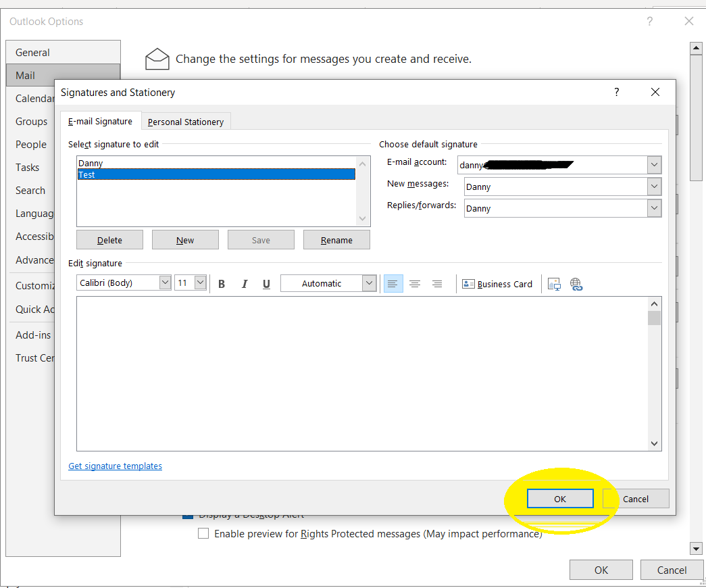Toggle Italic formatting in signature editor
Screen dimensions: 706x588
(x=245, y=284)
